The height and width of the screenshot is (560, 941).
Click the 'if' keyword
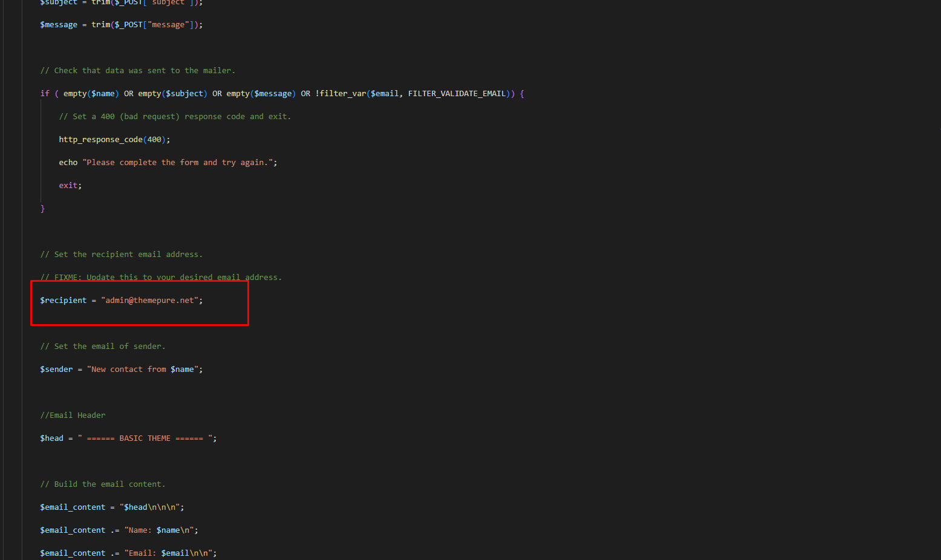45,94
